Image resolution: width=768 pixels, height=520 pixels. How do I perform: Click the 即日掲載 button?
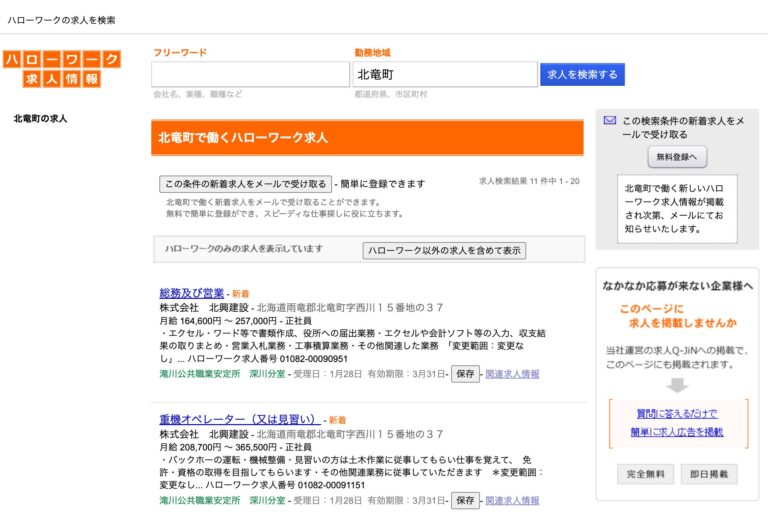[709, 474]
